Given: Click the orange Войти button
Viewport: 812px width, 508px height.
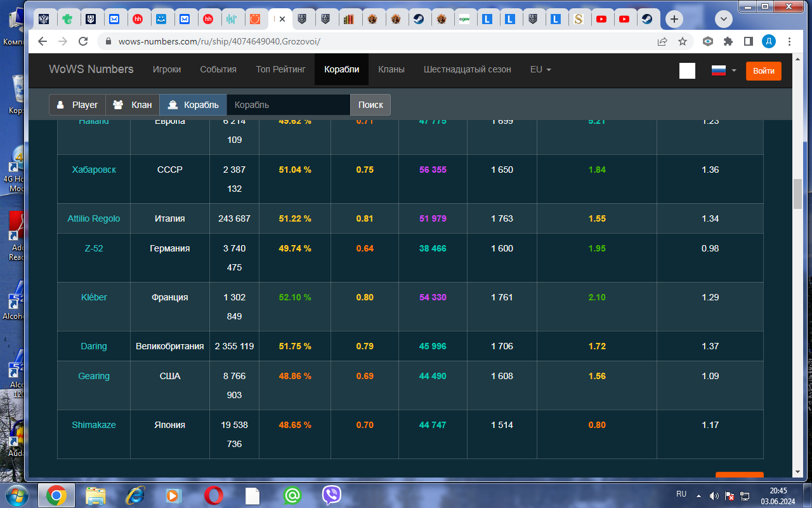Looking at the screenshot, I should pyautogui.click(x=764, y=70).
